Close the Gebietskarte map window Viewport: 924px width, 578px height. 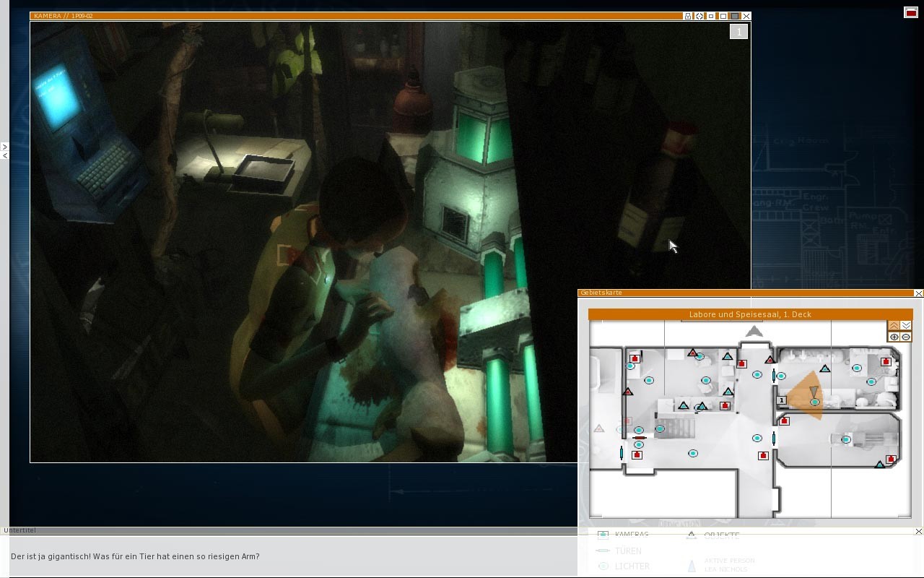(918, 293)
